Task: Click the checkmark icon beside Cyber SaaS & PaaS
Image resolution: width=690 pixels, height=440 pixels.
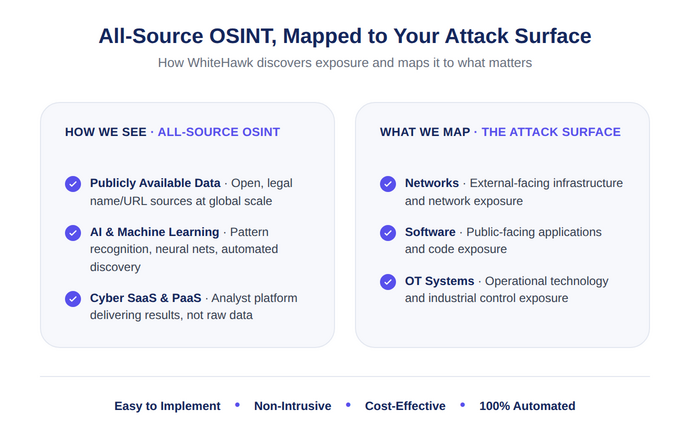Action: [x=73, y=299]
